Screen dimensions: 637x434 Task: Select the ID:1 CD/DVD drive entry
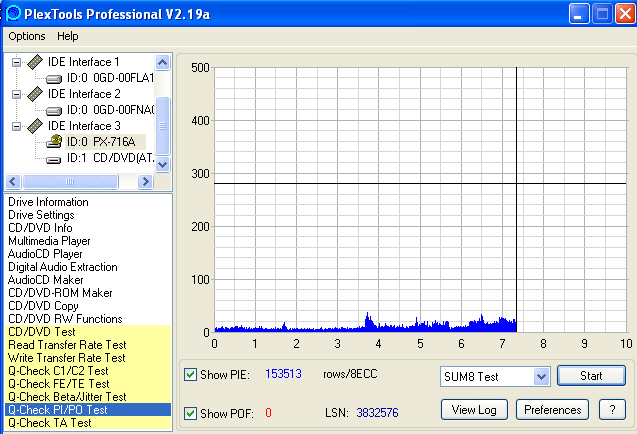pos(110,158)
